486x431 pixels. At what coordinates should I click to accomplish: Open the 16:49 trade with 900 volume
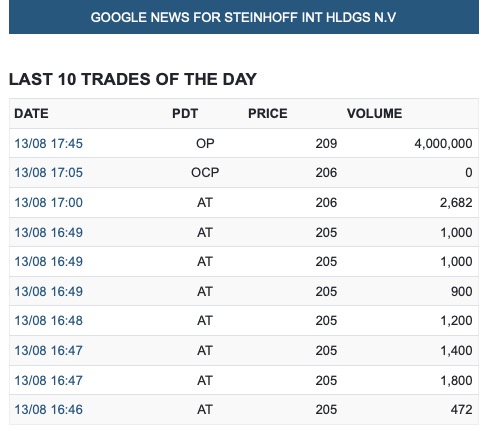click(x=48, y=292)
